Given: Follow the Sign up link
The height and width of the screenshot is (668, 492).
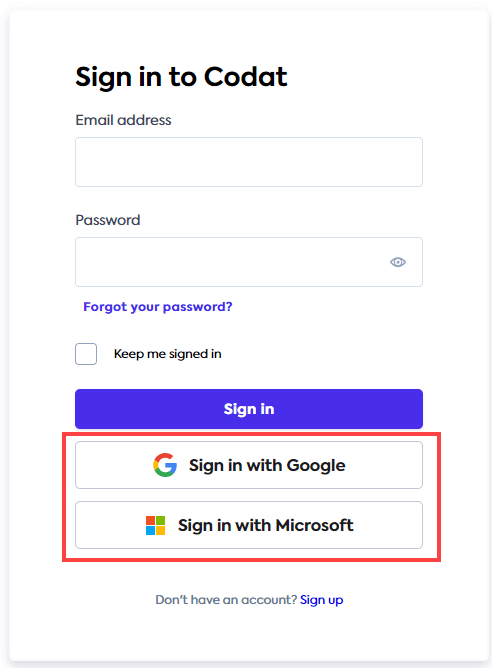Looking at the screenshot, I should [x=322, y=600].
